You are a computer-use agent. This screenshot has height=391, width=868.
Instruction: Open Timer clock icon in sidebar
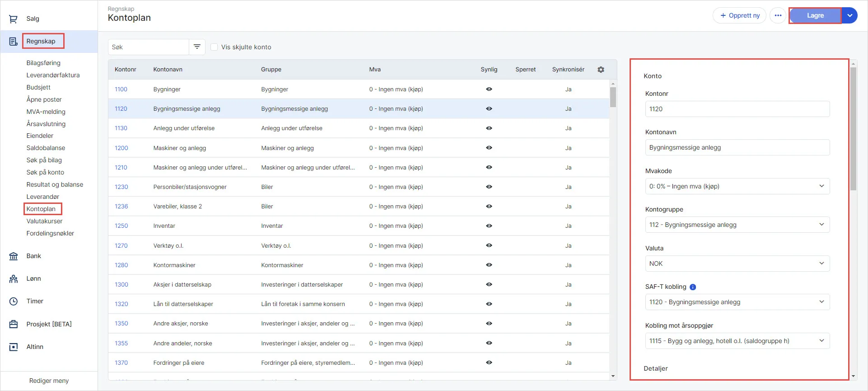[14, 301]
